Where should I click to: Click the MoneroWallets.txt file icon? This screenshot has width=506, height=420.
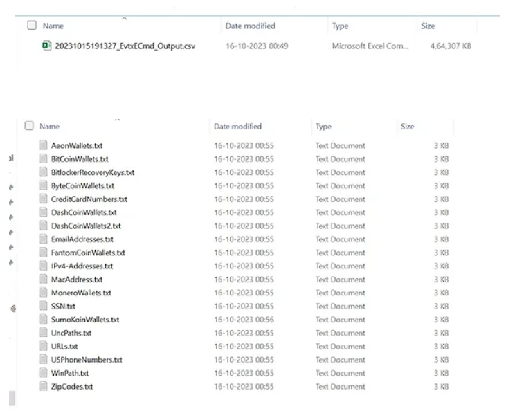click(x=44, y=293)
